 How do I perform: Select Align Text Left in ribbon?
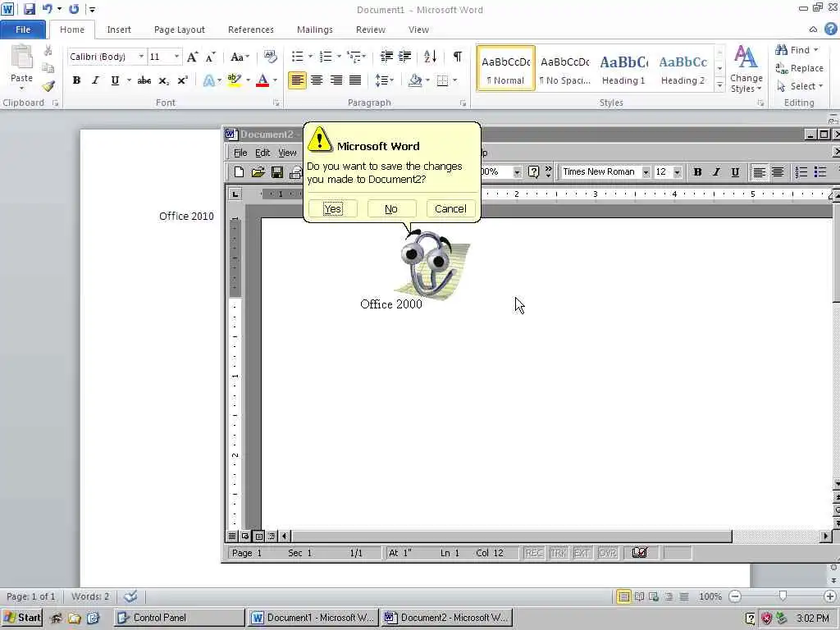pyautogui.click(x=297, y=80)
